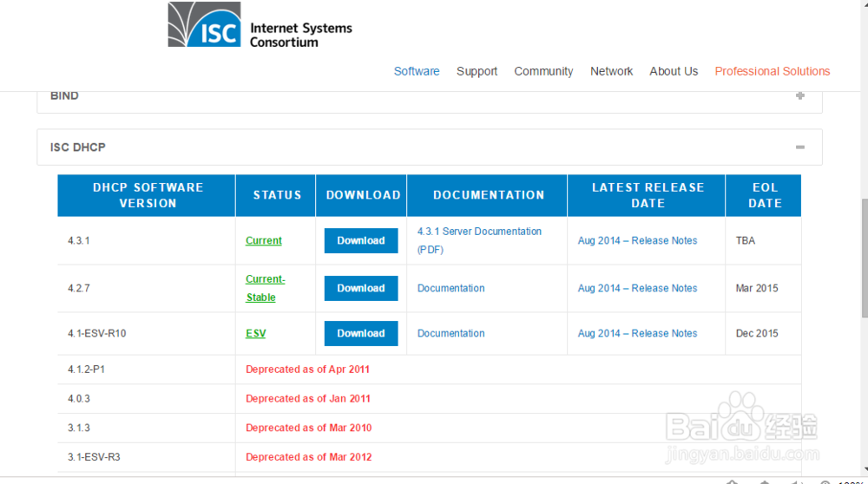Download DHCP version 4.3.1
The image size is (868, 484).
361,240
